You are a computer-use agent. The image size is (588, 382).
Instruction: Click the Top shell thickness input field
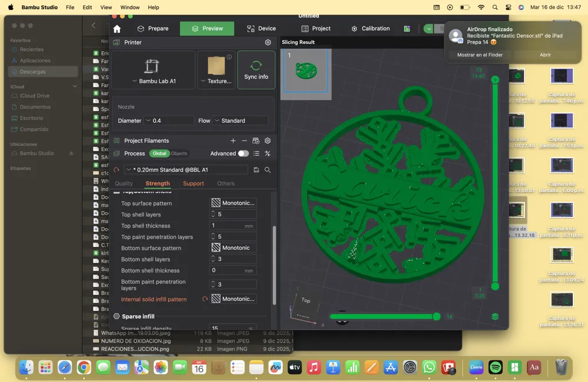click(232, 226)
